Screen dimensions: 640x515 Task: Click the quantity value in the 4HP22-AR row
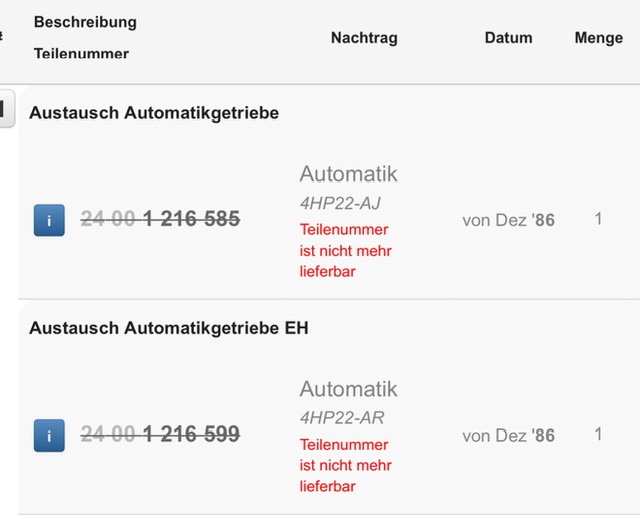tap(598, 434)
